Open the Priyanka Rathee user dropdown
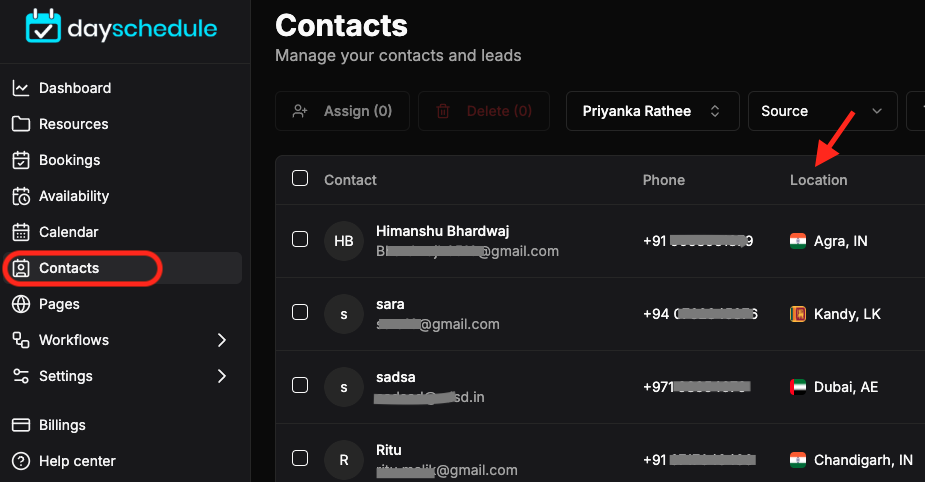The width and height of the screenshot is (925, 482). [x=652, y=111]
